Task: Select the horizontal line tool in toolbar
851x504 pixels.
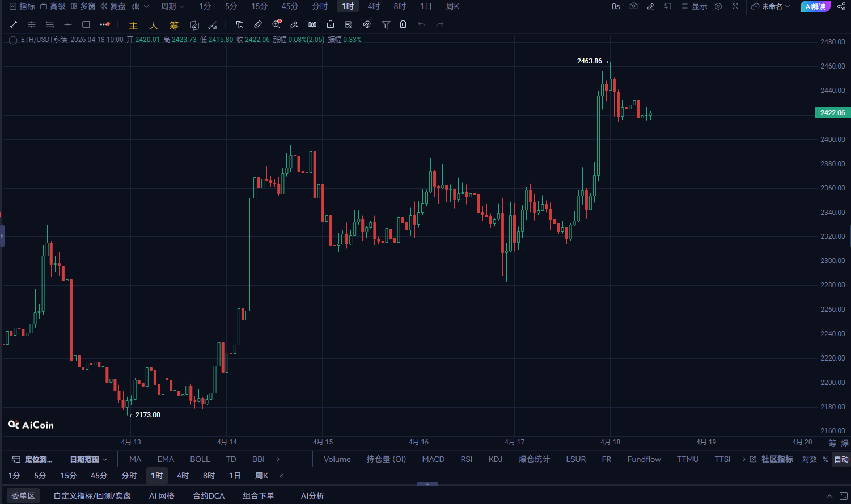Action: coord(68,24)
